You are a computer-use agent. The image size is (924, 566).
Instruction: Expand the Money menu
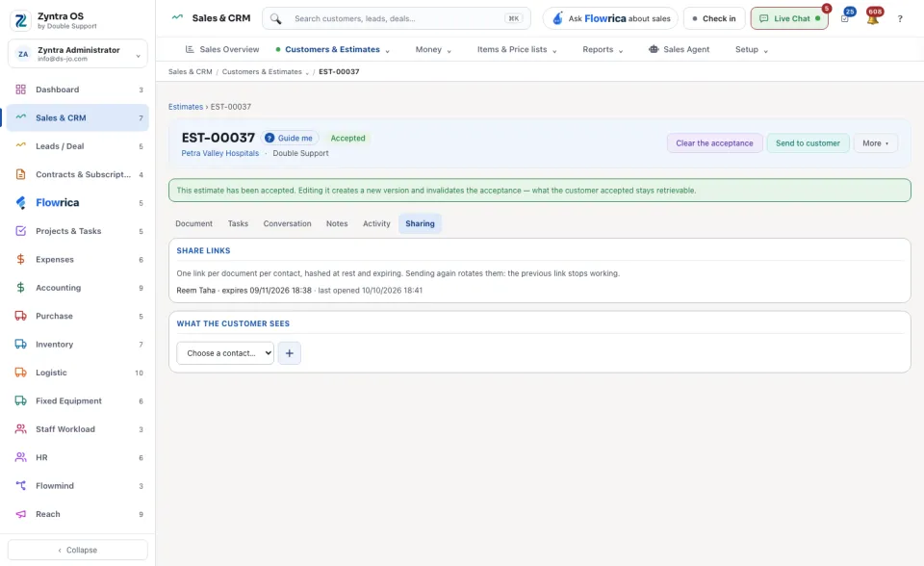coord(433,49)
